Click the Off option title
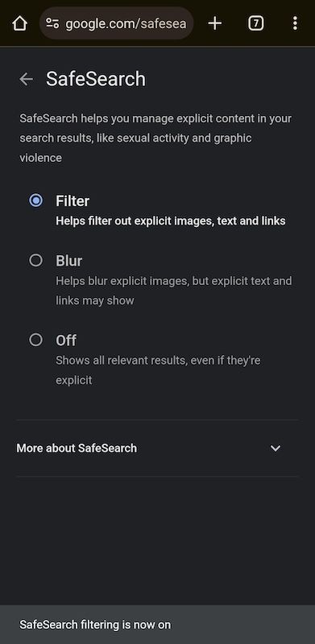The width and height of the screenshot is (315, 644). [66, 341]
